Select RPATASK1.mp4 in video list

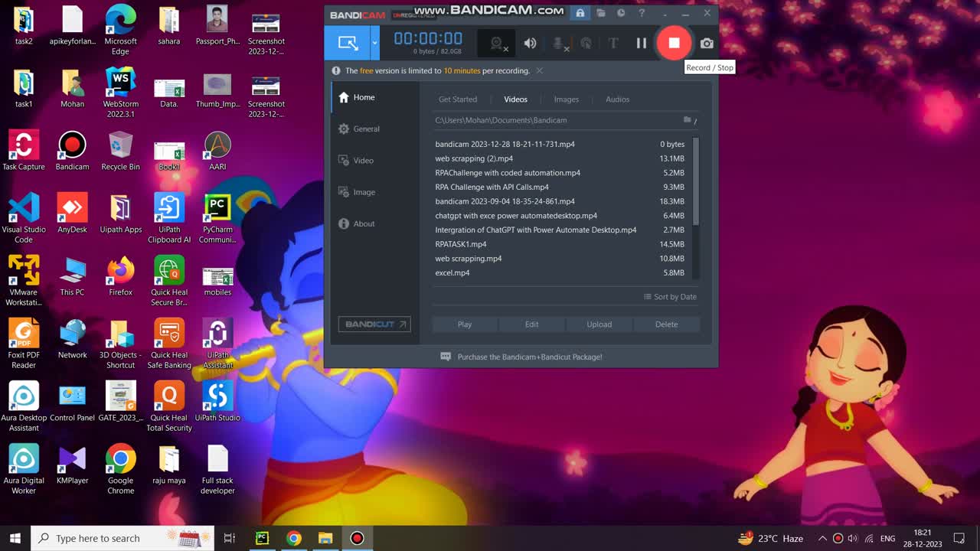(561, 244)
